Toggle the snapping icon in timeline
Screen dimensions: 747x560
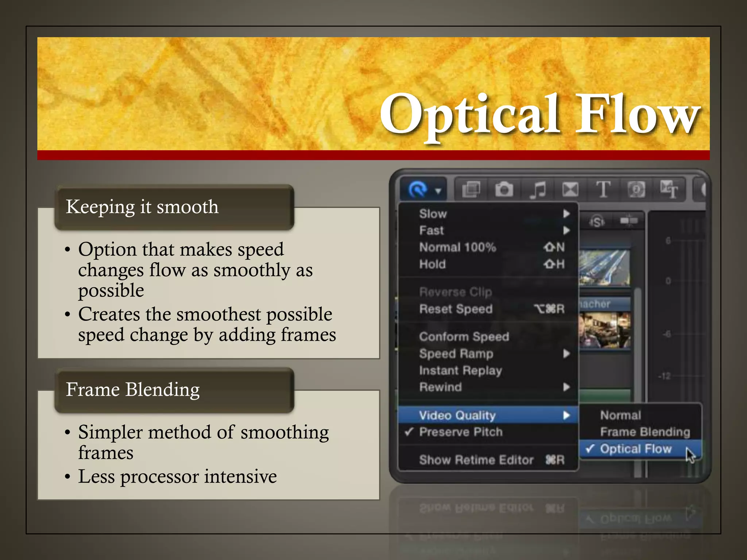(x=629, y=220)
